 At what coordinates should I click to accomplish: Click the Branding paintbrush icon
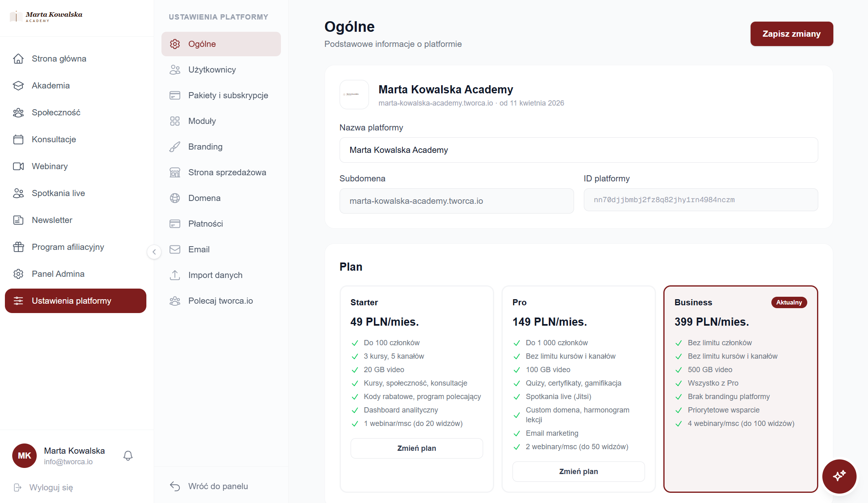click(x=175, y=147)
